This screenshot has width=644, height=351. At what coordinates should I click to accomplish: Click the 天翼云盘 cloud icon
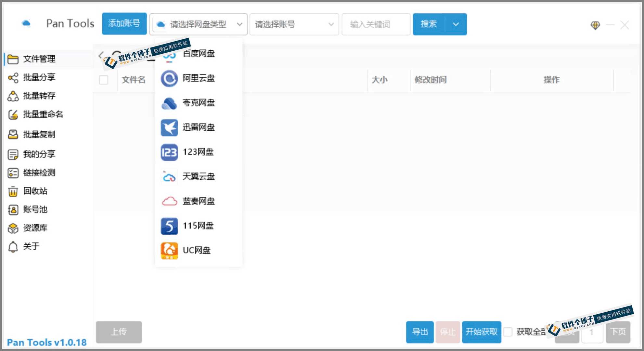pos(169,177)
